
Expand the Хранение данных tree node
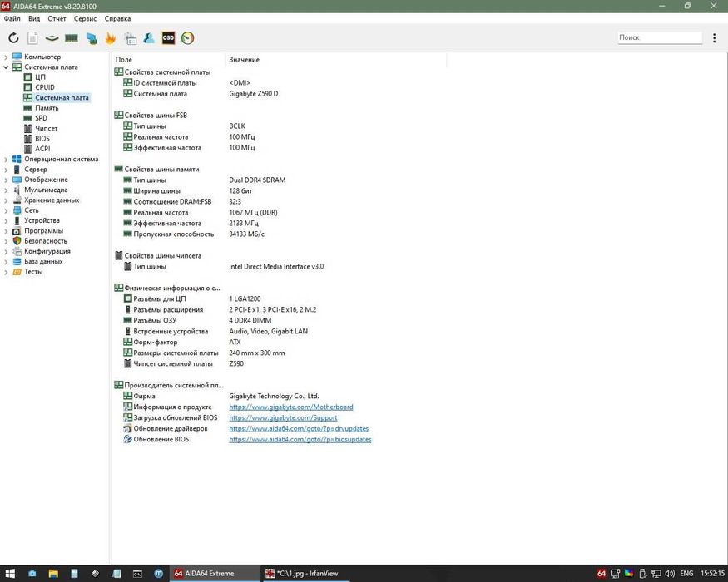[x=7, y=200]
